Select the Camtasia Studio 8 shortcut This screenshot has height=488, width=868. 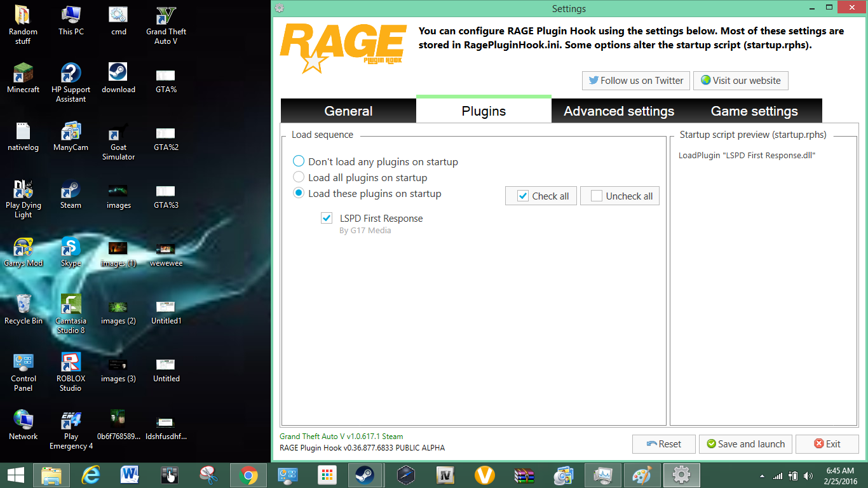click(x=71, y=315)
